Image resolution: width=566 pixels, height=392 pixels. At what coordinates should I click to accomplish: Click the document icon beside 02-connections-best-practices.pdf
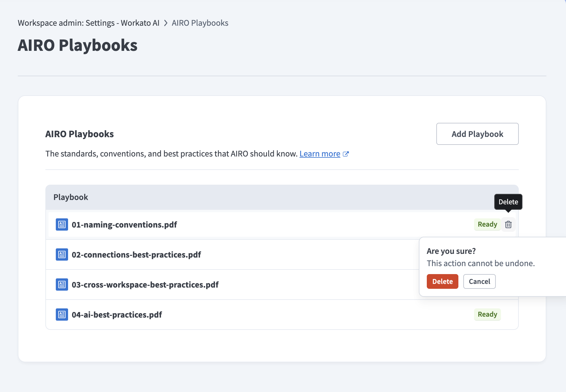point(62,254)
